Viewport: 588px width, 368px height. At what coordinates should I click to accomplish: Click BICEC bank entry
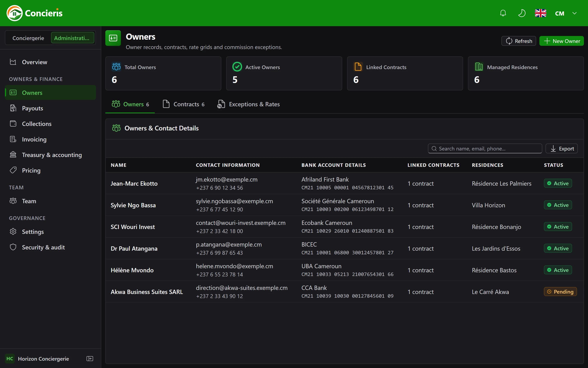[309, 244]
